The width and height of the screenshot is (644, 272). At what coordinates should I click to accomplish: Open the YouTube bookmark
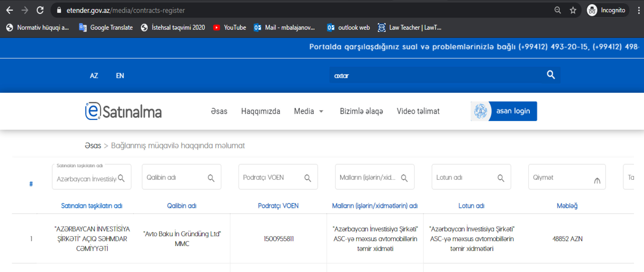click(230, 27)
